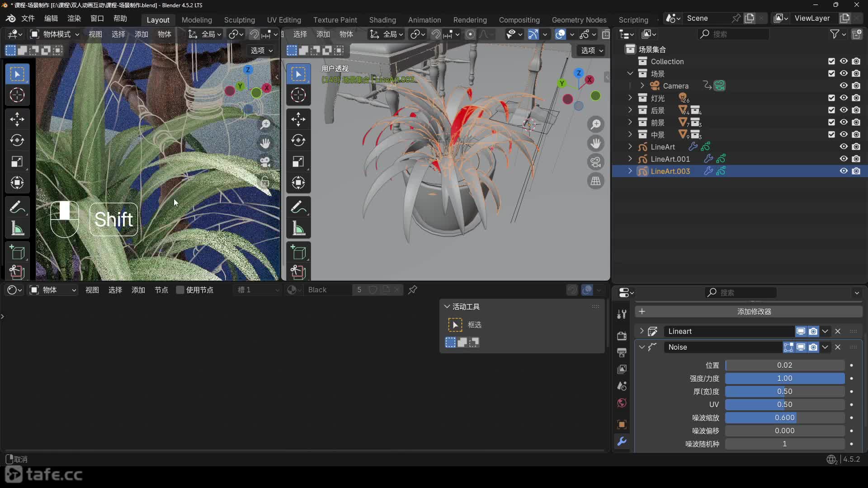The width and height of the screenshot is (868, 488).
Task: Adjust the 噪波缩放 slider
Action: pyautogui.click(x=784, y=418)
